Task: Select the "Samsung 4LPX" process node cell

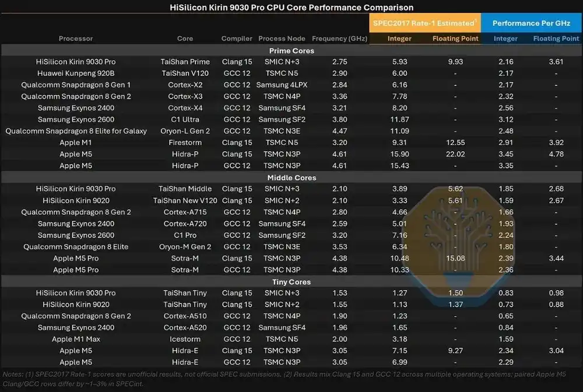Action: click(x=282, y=84)
